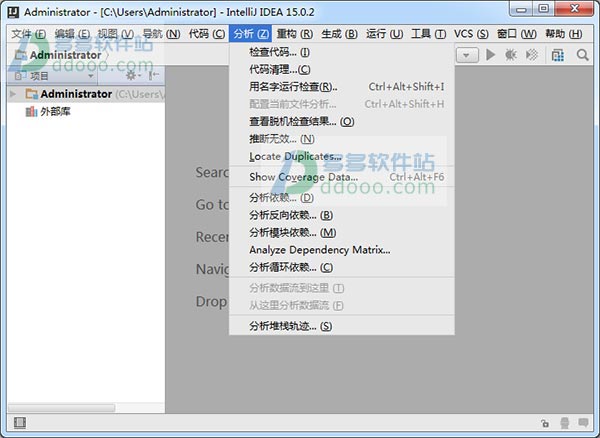Choose 代码清理...(C) menu entry
Screen dimensions: 600x438
coord(342,70)
